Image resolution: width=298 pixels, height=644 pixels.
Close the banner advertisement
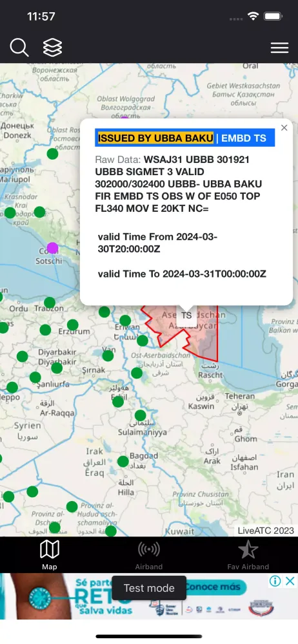290,581
